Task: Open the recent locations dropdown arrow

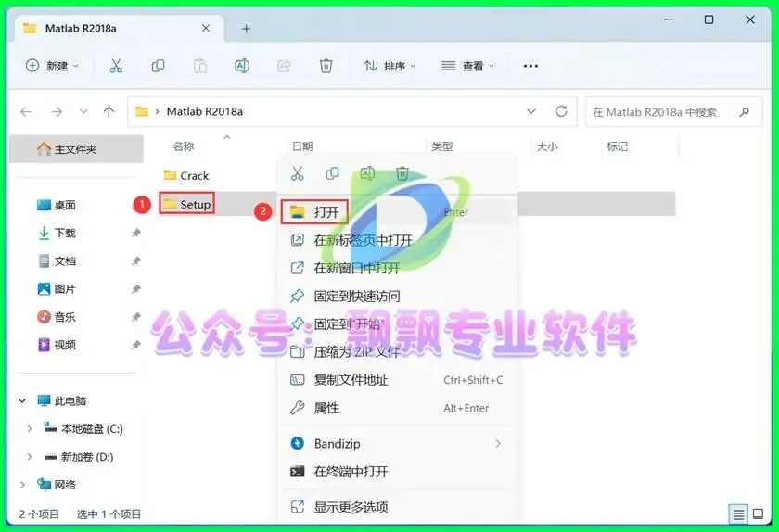Action: pyautogui.click(x=83, y=112)
